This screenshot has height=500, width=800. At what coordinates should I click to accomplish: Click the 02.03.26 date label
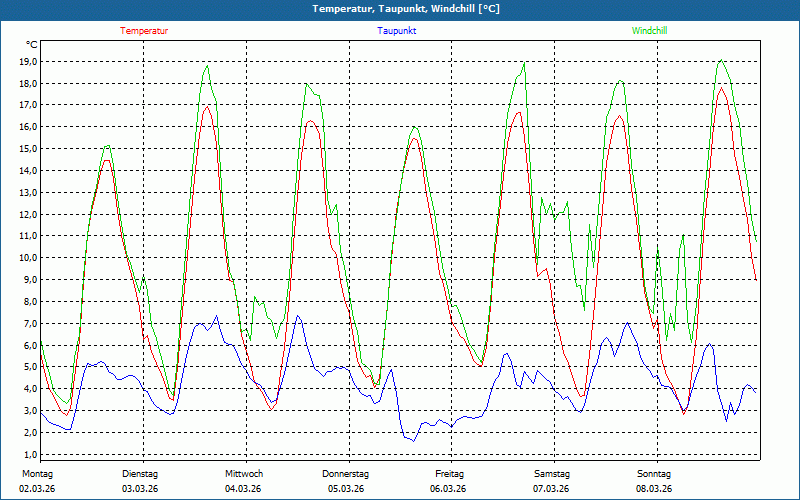click(38, 489)
